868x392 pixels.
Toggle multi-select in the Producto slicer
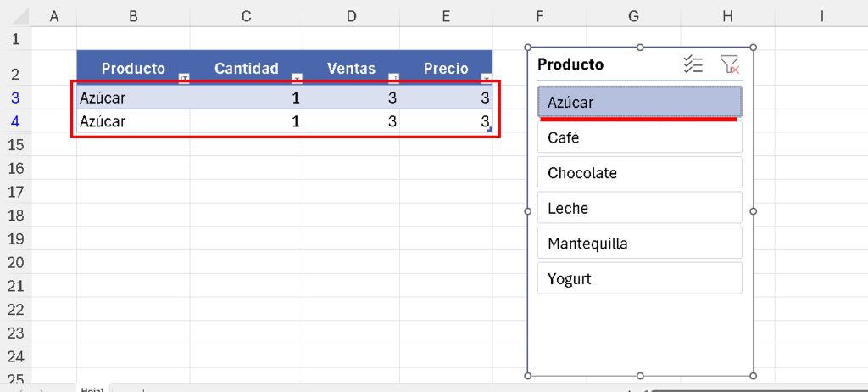tap(693, 64)
